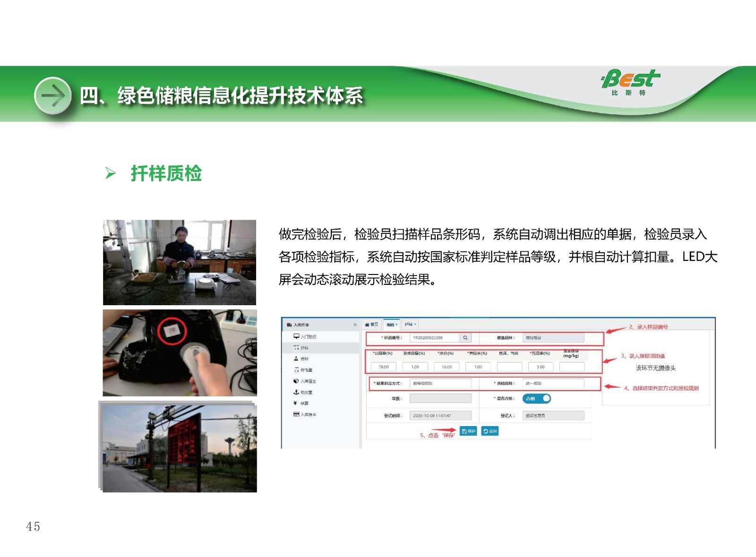The height and width of the screenshot is (557, 756).
Task: Click the 入库销卡 card icon
Action: click(x=296, y=414)
